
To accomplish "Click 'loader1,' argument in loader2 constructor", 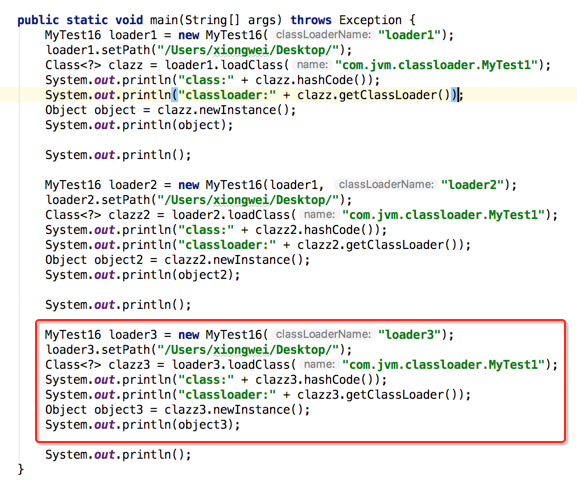I will tap(297, 185).
